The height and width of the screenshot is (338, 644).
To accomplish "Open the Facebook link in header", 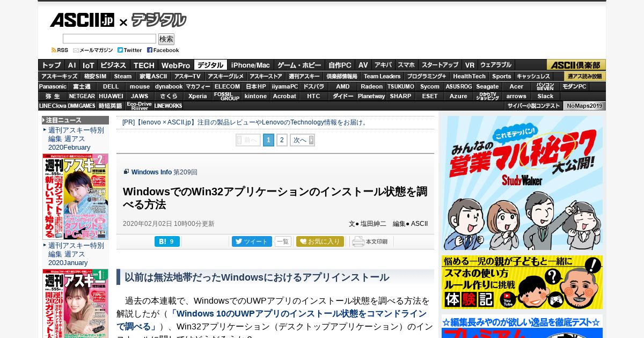I will coord(163,50).
